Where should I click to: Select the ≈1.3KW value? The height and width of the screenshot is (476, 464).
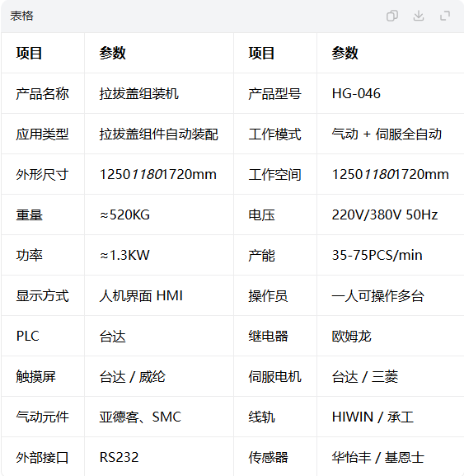click(124, 255)
